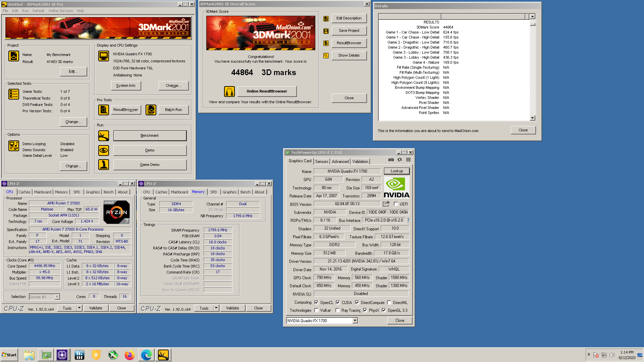Toggle the DirectML checkbox
644x362 pixels.
389,302
